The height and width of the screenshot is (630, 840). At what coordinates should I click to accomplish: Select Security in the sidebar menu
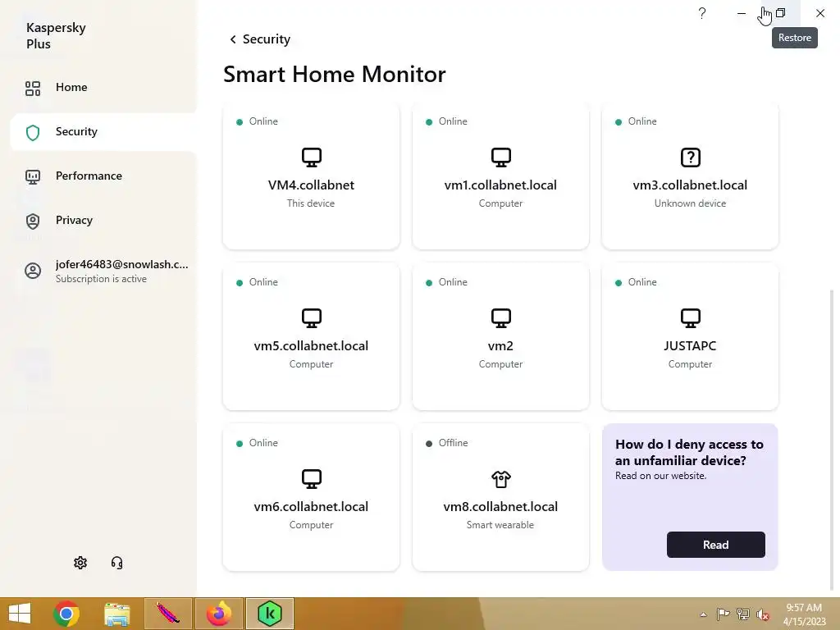(103, 132)
